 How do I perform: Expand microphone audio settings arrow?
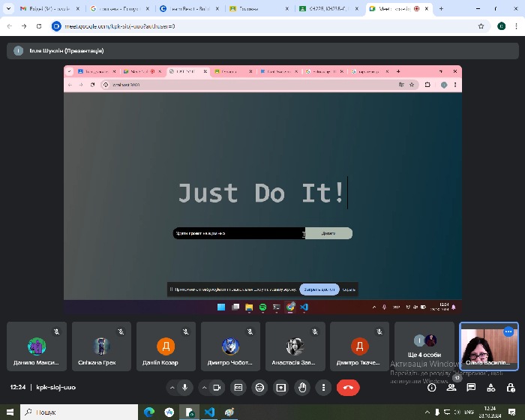[x=172, y=387]
